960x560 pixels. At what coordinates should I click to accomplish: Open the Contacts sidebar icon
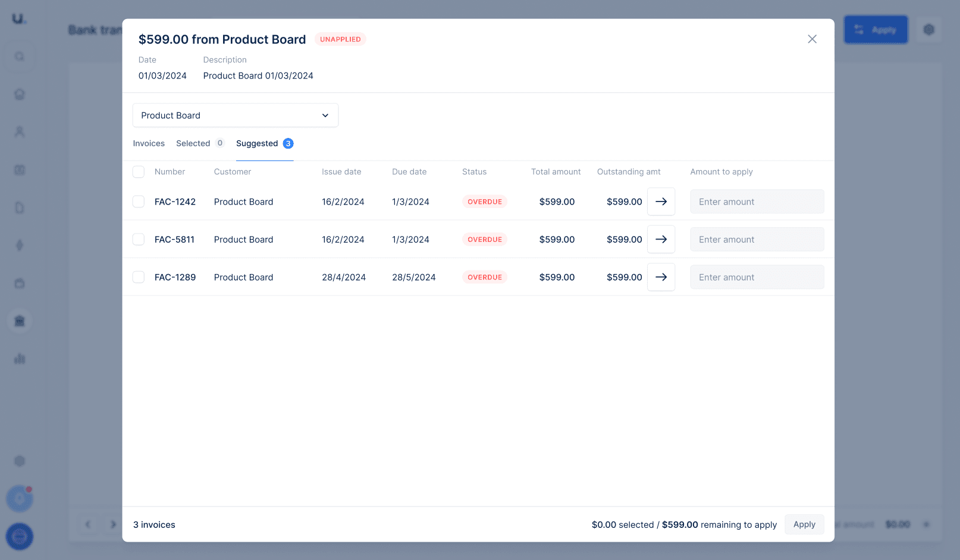[x=20, y=132]
